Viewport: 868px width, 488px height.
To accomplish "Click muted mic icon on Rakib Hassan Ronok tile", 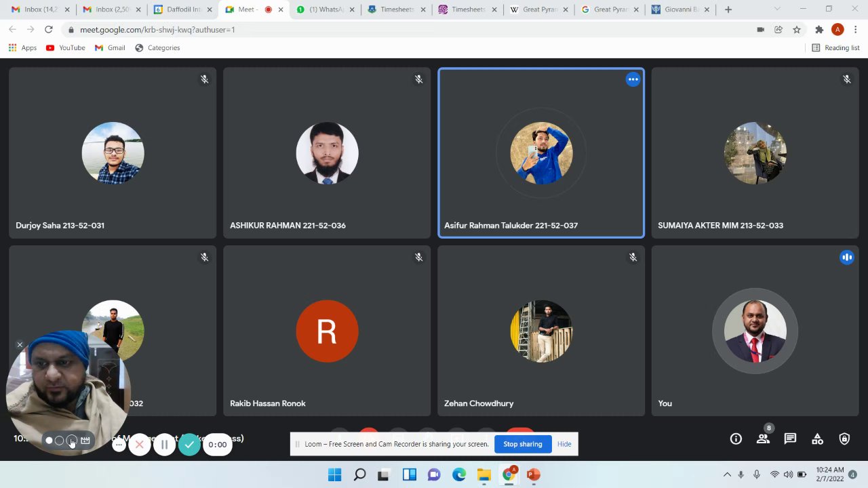I will pos(418,257).
